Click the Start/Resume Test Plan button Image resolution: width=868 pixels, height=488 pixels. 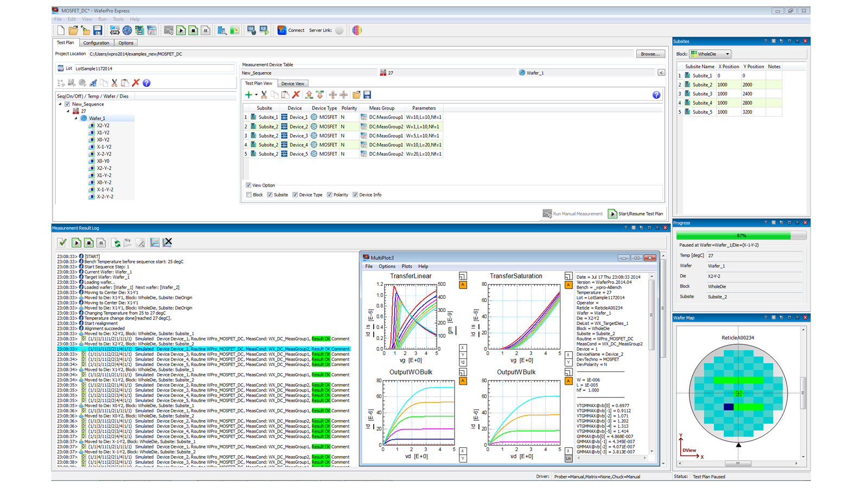pos(635,214)
